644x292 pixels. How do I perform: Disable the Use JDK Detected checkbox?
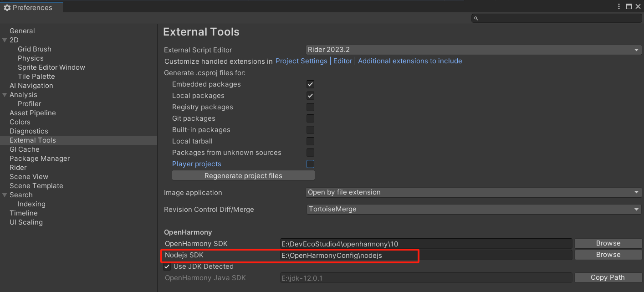167,266
